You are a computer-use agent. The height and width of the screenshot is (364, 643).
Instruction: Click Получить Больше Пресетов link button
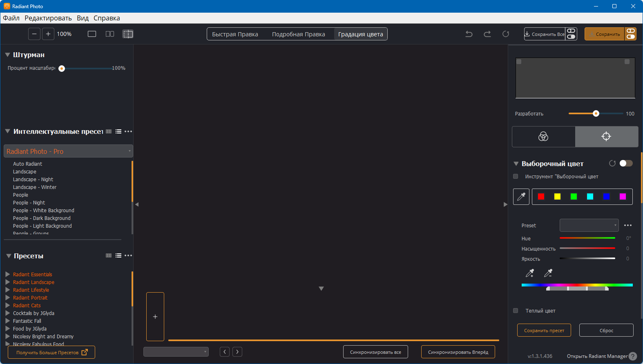pyautogui.click(x=51, y=353)
